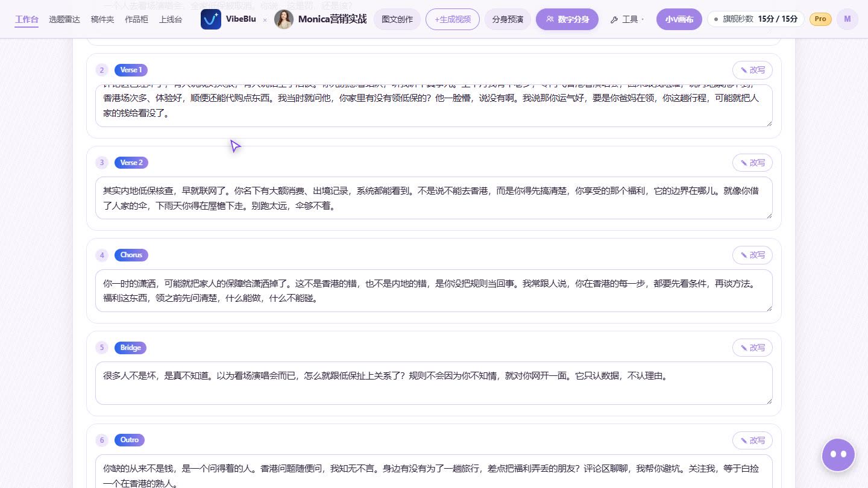Switch to 工作台 tab
The image size is (868, 488).
pos(27,19)
